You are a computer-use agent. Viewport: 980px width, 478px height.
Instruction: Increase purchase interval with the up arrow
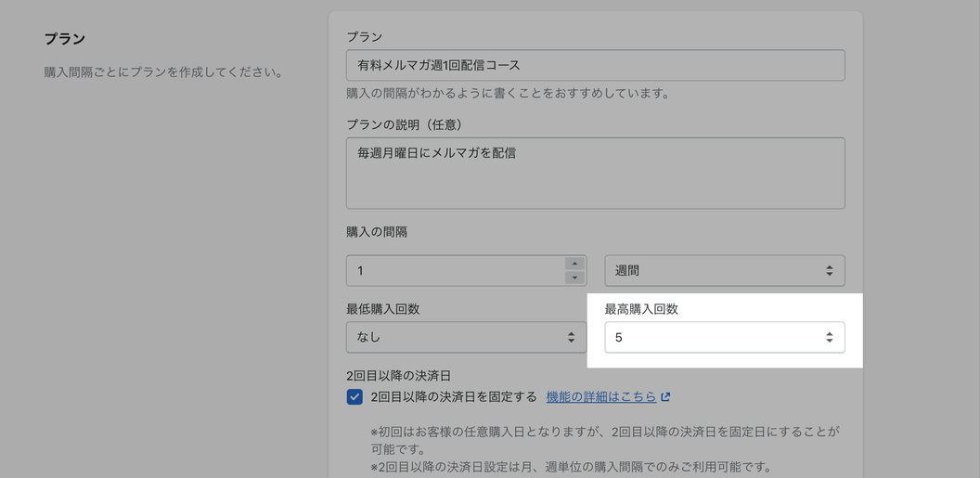pos(574,264)
